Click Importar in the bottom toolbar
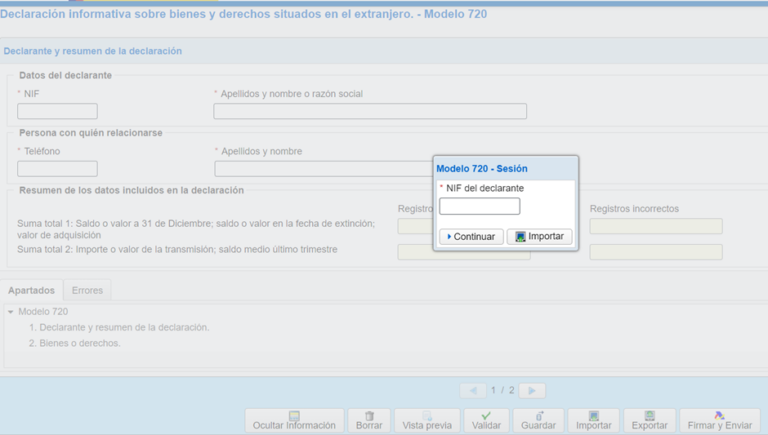The width and height of the screenshot is (768, 435). tap(593, 420)
